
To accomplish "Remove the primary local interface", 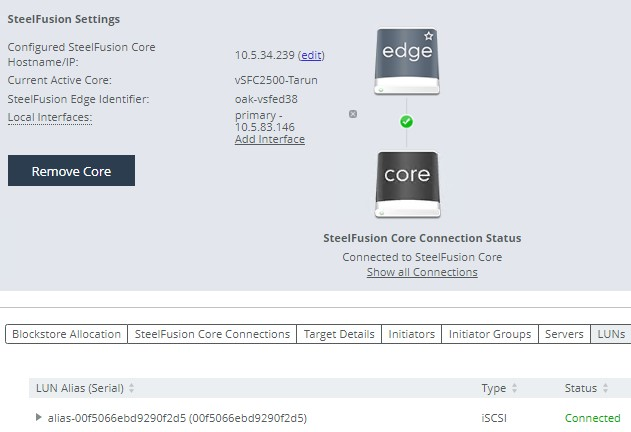I will [x=353, y=114].
